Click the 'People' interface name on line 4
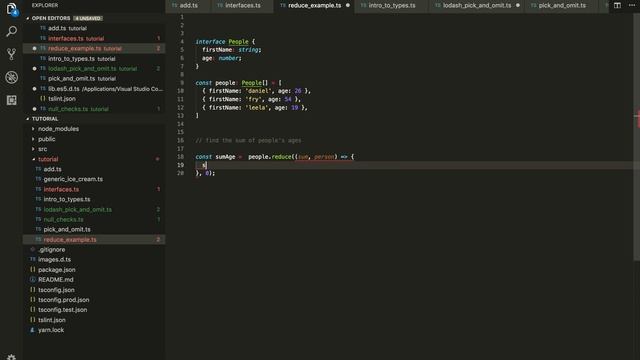 click(238, 42)
